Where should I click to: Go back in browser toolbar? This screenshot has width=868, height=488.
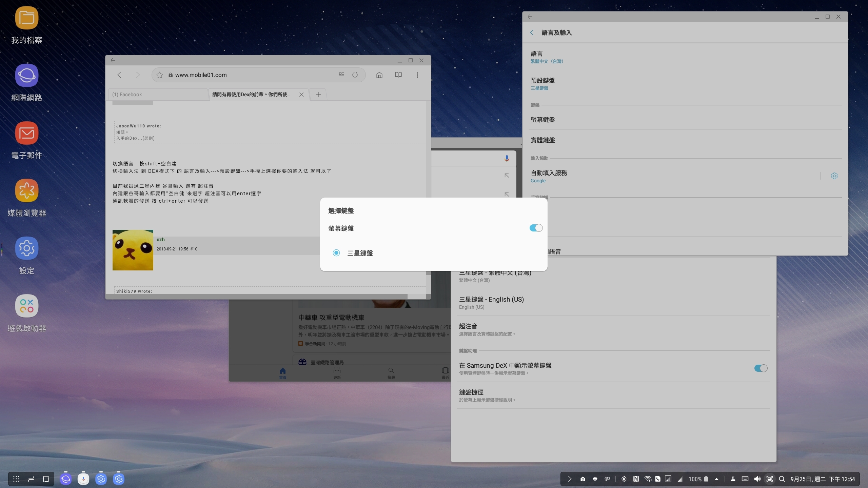point(119,75)
